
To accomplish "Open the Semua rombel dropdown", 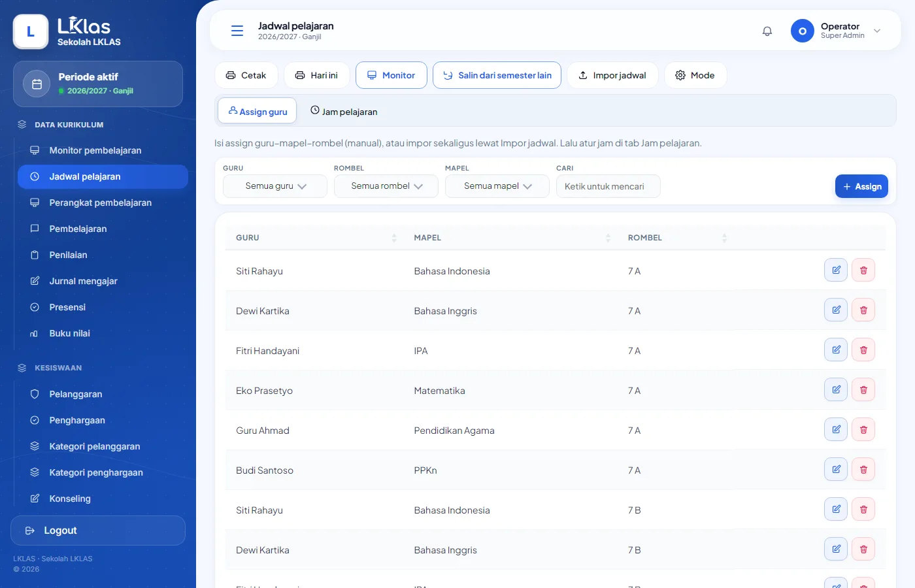I will click(386, 186).
